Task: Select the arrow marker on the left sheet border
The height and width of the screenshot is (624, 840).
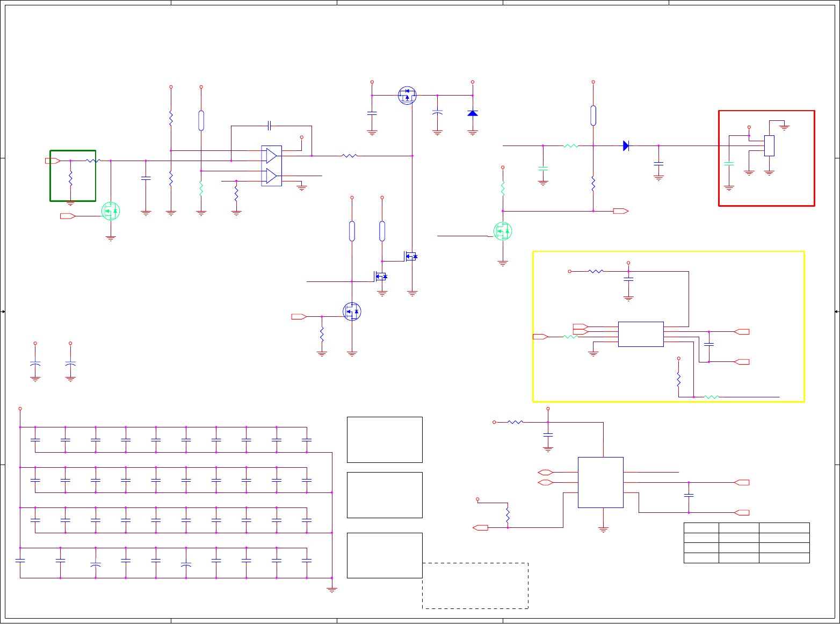Action: [3, 311]
